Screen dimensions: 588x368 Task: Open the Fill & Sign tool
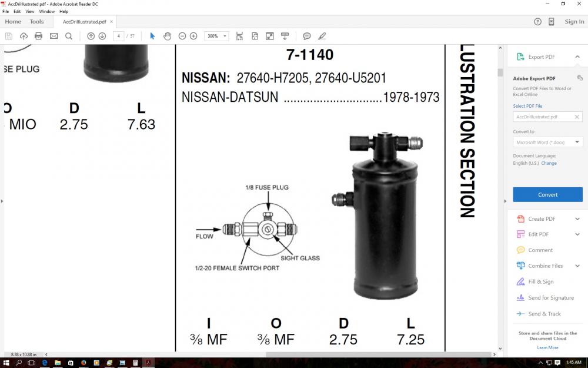[541, 281]
